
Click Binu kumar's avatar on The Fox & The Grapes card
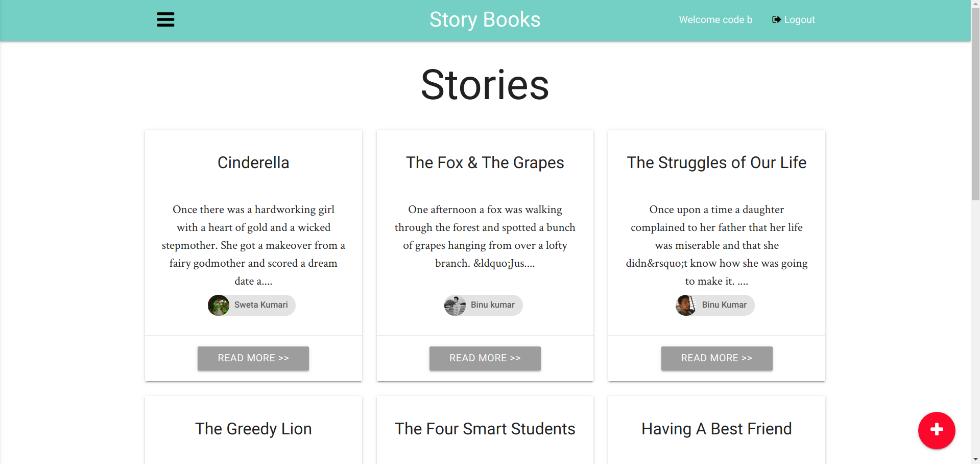(x=455, y=305)
